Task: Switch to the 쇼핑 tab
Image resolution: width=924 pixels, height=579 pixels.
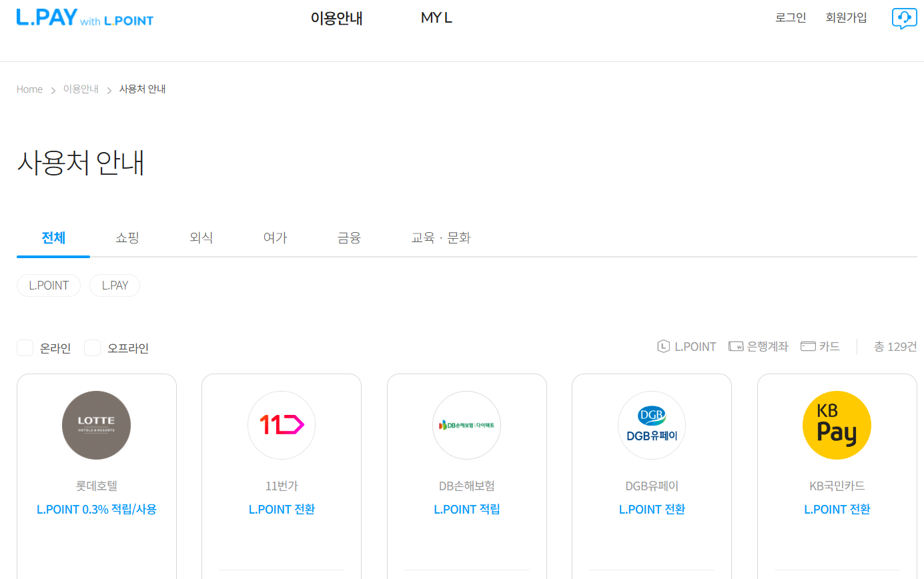Action: tap(127, 238)
